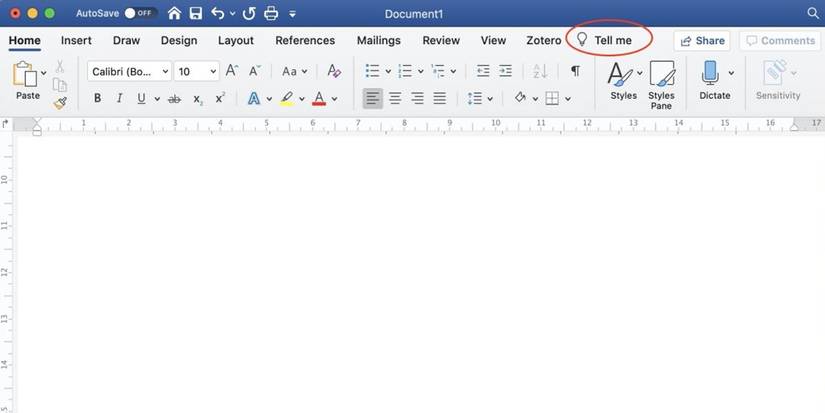This screenshot has height=413, width=825.
Task: Open the font name dropdown
Action: coord(165,72)
